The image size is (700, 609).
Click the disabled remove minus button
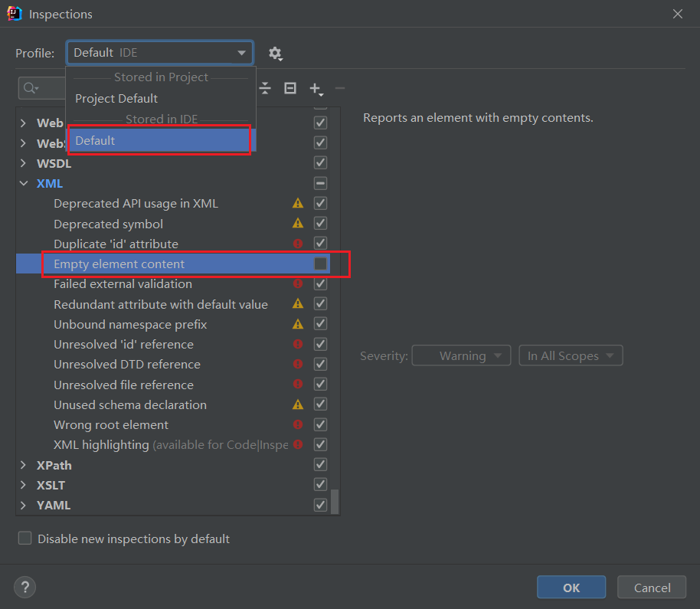pyautogui.click(x=340, y=88)
